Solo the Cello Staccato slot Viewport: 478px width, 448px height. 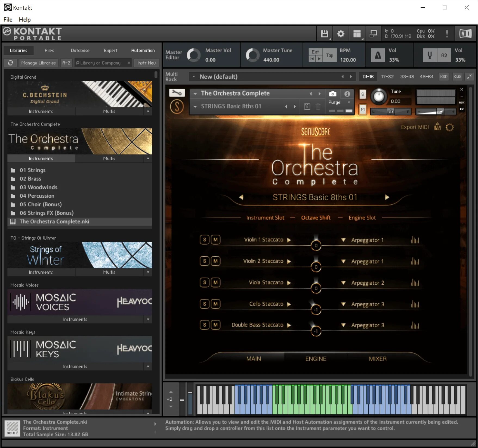point(205,304)
